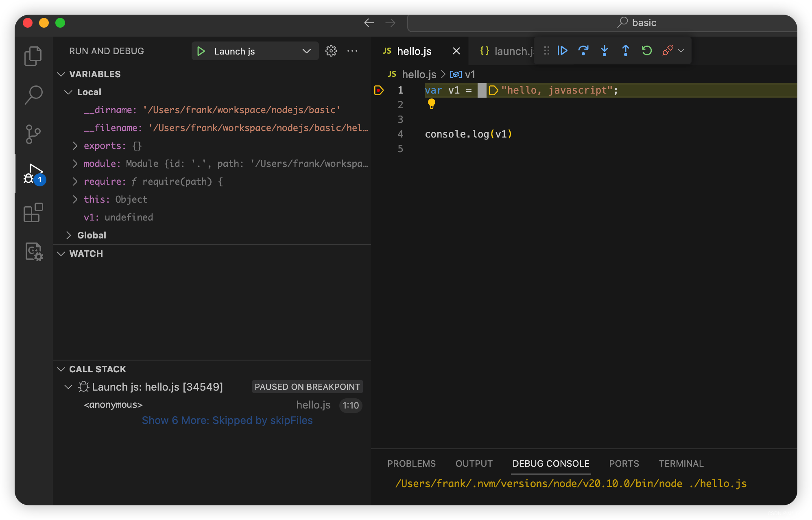The image size is (812, 520).
Task: Open the Search view in activity bar
Action: [x=33, y=95]
